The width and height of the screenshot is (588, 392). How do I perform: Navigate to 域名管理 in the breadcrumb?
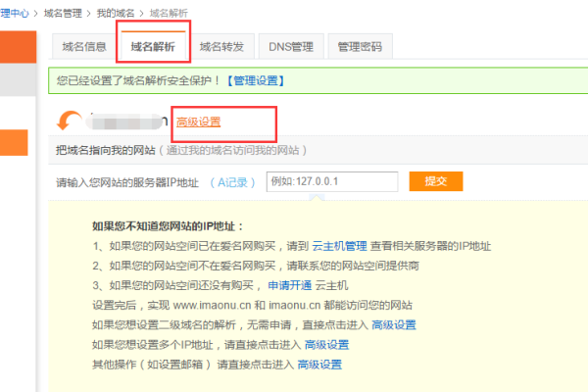(x=66, y=14)
